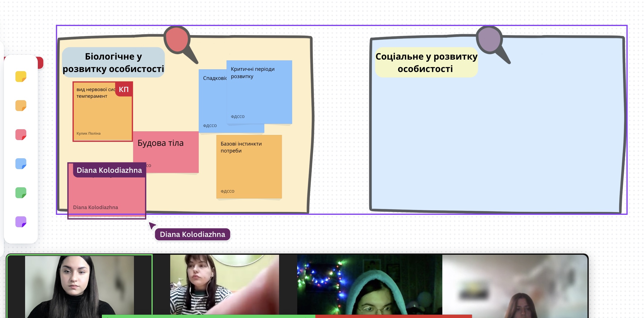Viewport: 644px width, 318px height.
Task: Pick the orange sticky note icon
Action: (x=21, y=106)
